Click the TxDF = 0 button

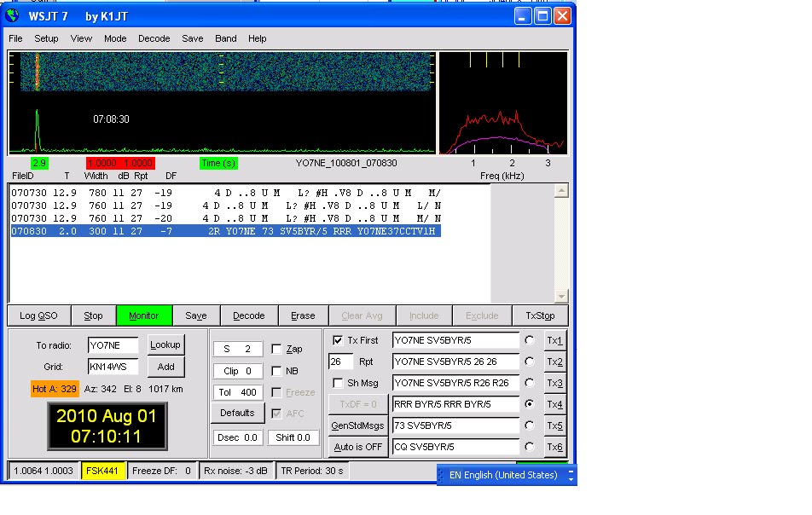coord(358,404)
